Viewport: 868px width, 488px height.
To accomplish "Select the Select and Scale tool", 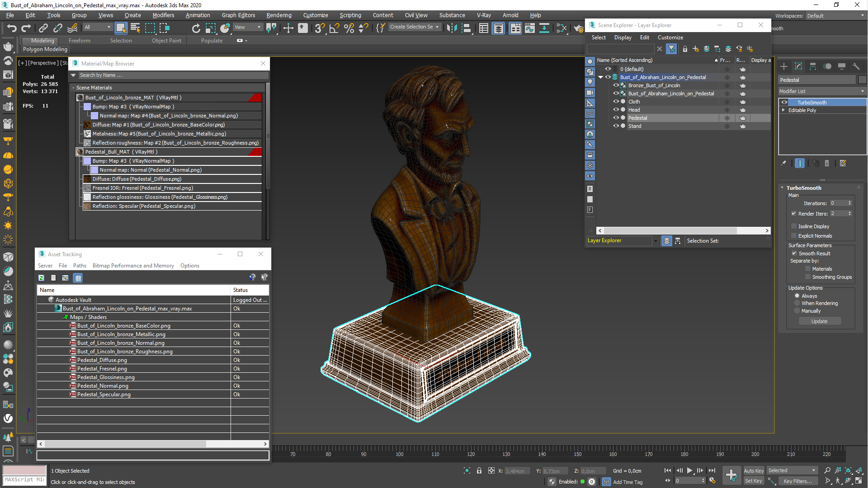I will click(x=211, y=28).
